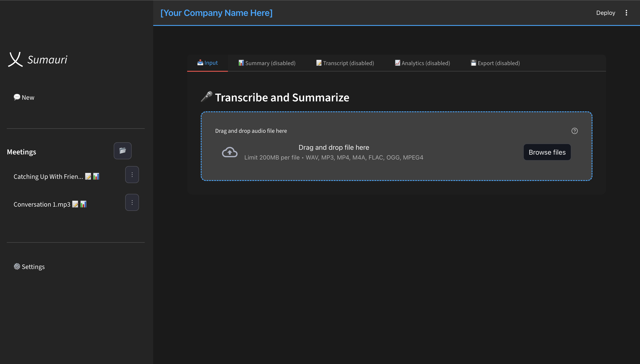
Task: Switch to Analytics (disabled) tab
Action: point(423,63)
